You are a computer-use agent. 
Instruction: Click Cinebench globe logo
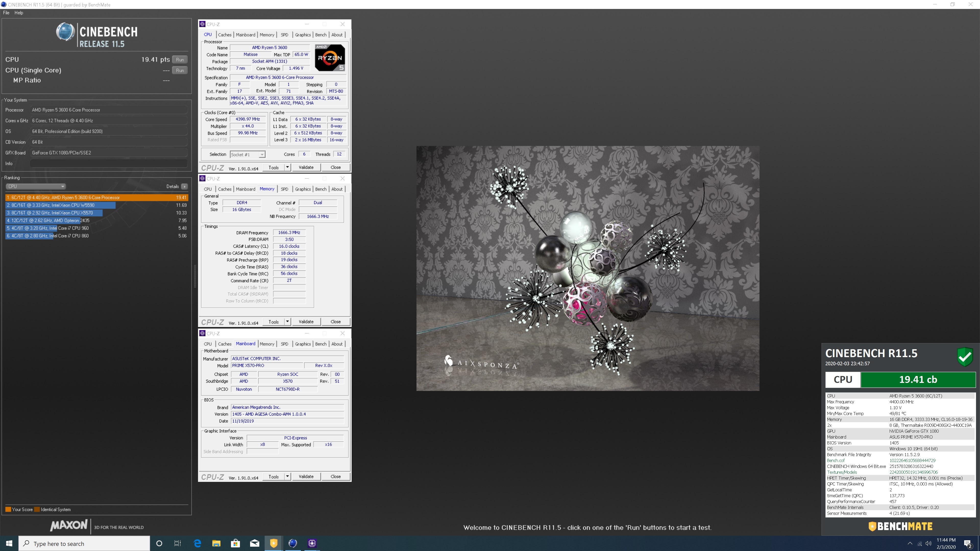(65, 32)
